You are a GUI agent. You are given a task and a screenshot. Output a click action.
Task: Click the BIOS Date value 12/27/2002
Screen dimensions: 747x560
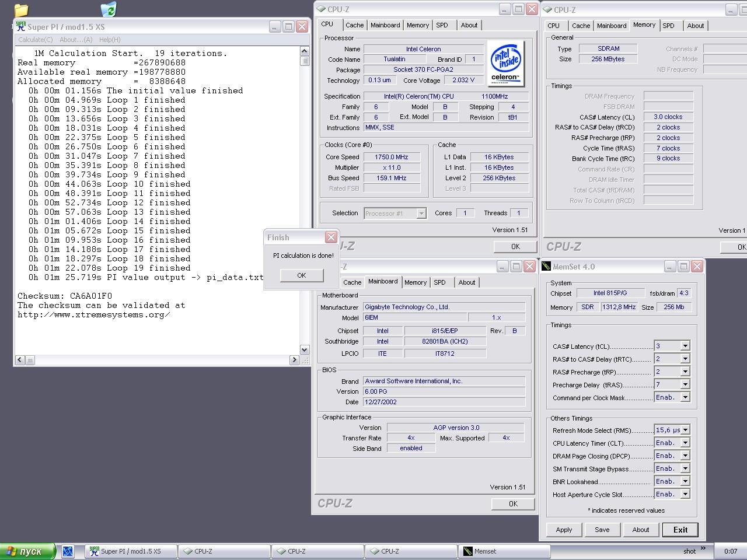[x=444, y=402]
